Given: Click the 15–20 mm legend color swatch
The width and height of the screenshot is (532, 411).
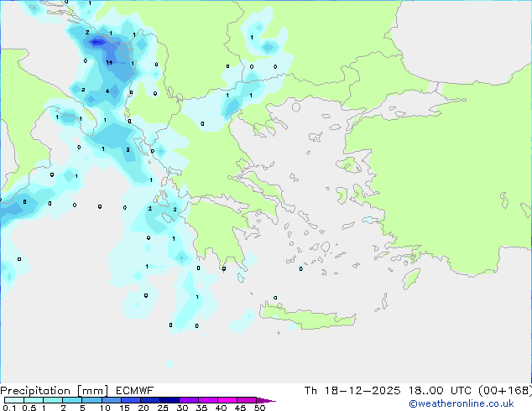Looking at the screenshot, I should 130,400.
